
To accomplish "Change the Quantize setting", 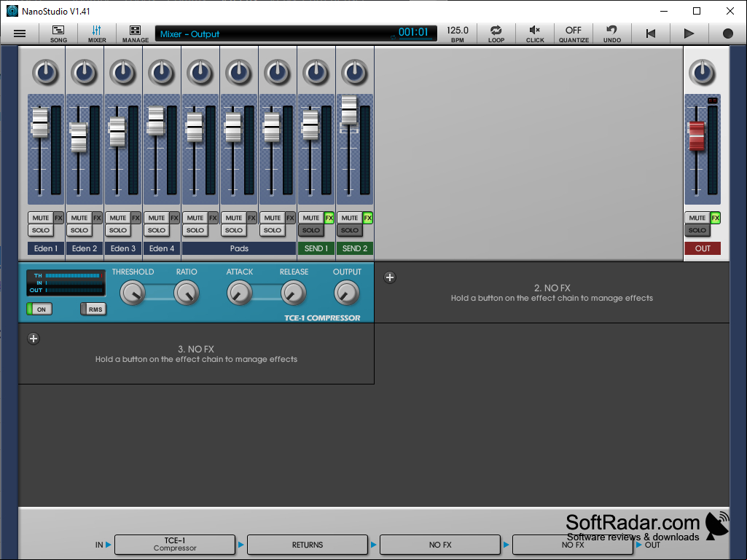I will pos(574,33).
